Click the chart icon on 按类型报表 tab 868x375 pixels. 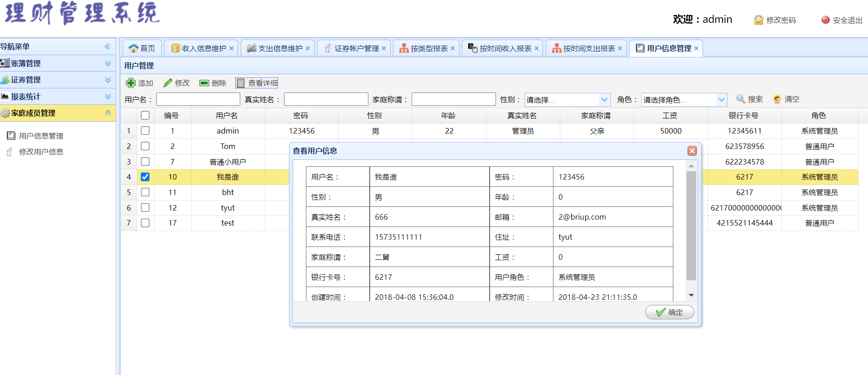(404, 48)
